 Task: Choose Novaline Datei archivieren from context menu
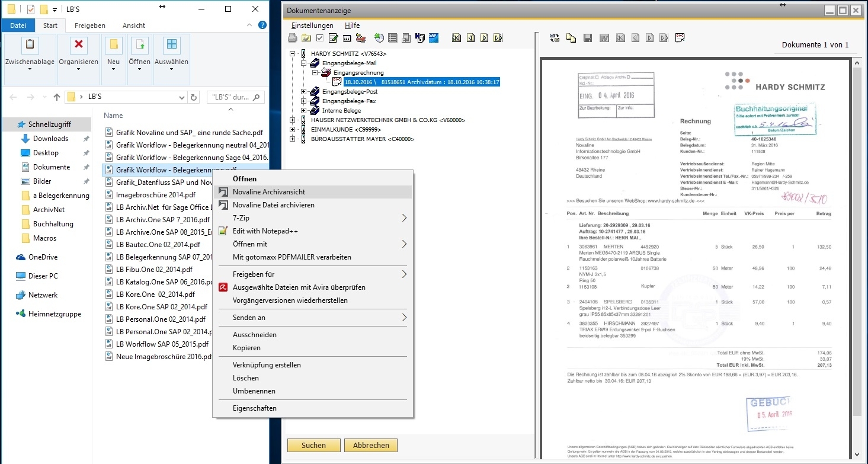(312, 205)
